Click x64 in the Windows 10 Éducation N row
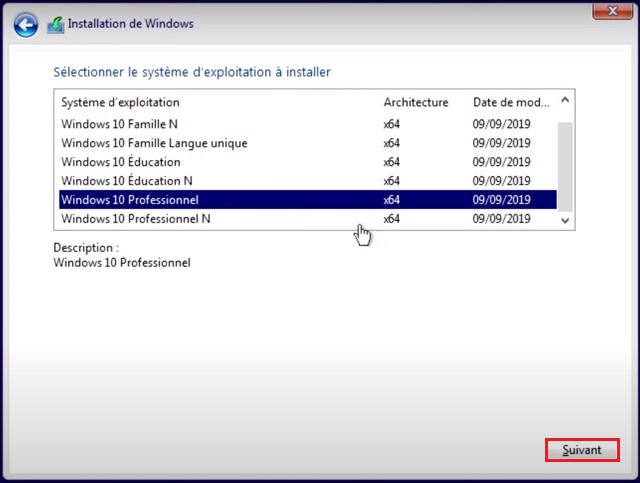 coord(391,181)
